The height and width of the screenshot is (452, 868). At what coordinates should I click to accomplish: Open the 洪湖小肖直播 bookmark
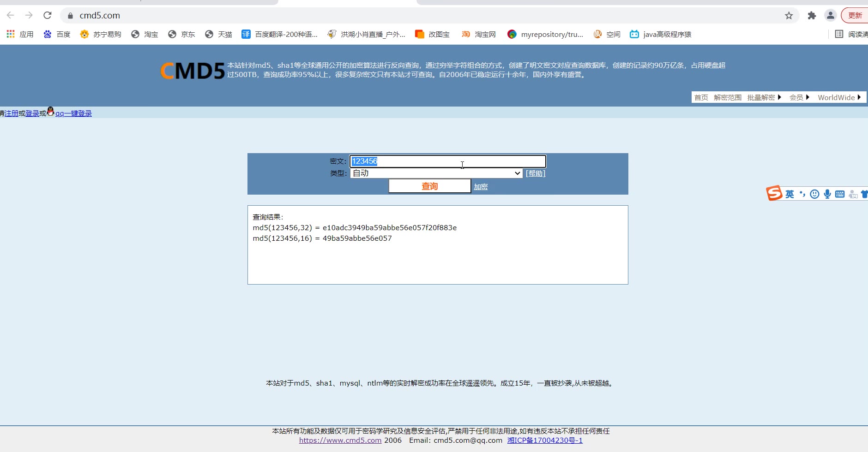click(x=366, y=34)
